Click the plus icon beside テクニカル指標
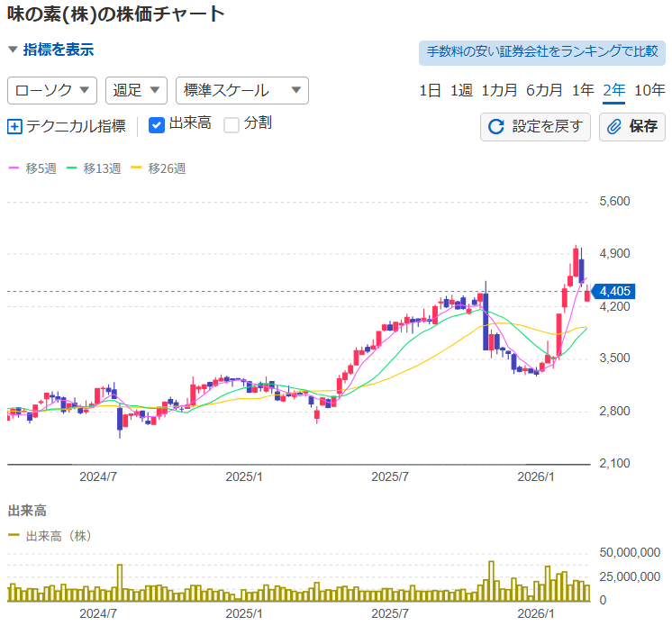Viewport: 672px width, 626px height. click(x=14, y=126)
